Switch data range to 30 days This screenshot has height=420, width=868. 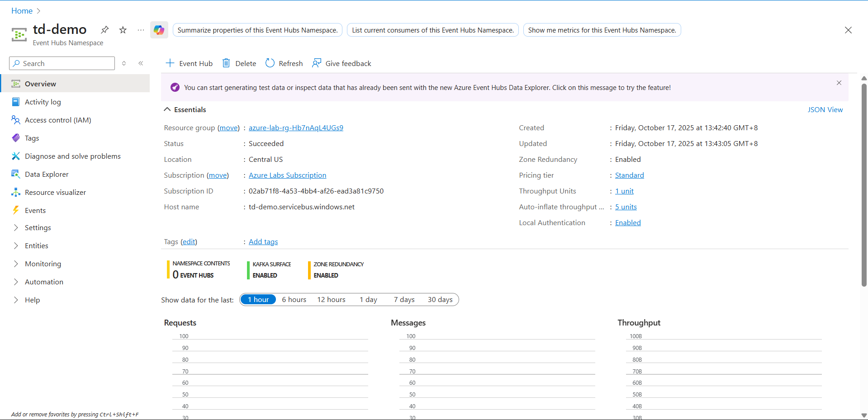[x=440, y=300]
